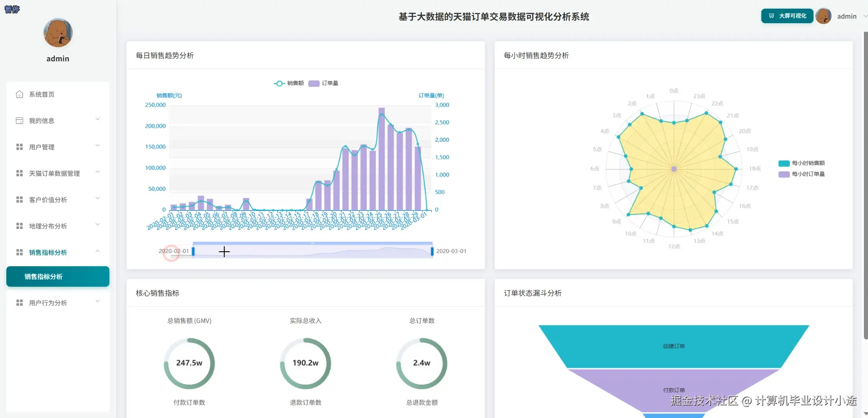Screen dimensions: 868x418
Task: Click the 暂停 logo in the top-left corner
Action: click(12, 9)
